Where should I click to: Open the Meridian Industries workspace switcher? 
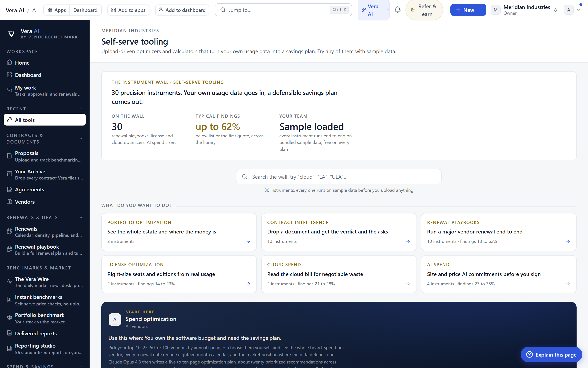tap(524, 10)
